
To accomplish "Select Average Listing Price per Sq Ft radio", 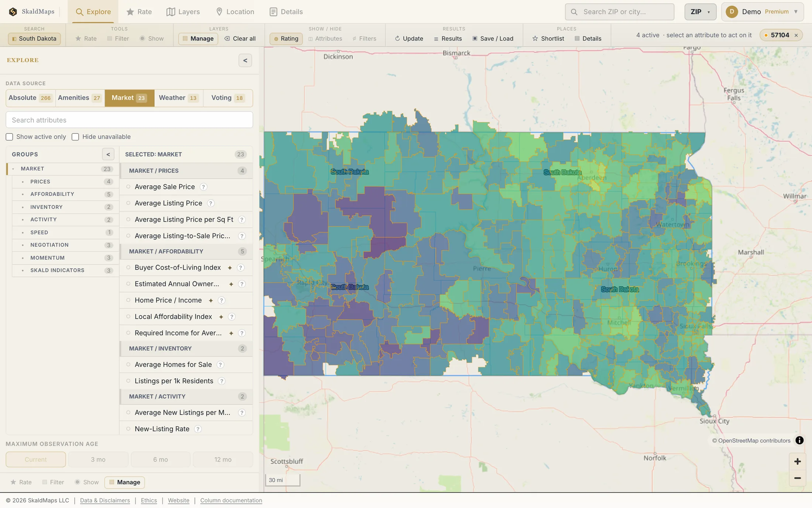I will coord(128,219).
